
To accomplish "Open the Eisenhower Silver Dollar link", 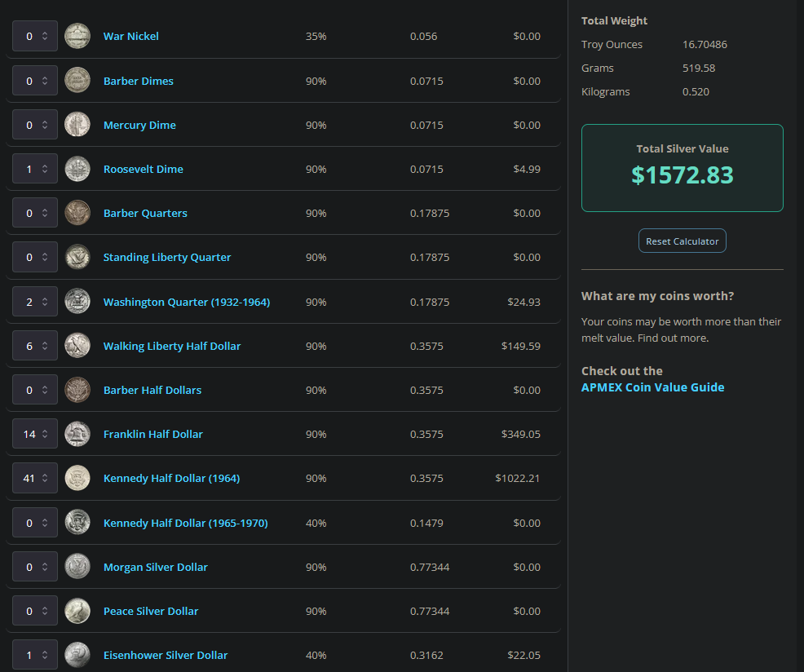I will click(165, 655).
